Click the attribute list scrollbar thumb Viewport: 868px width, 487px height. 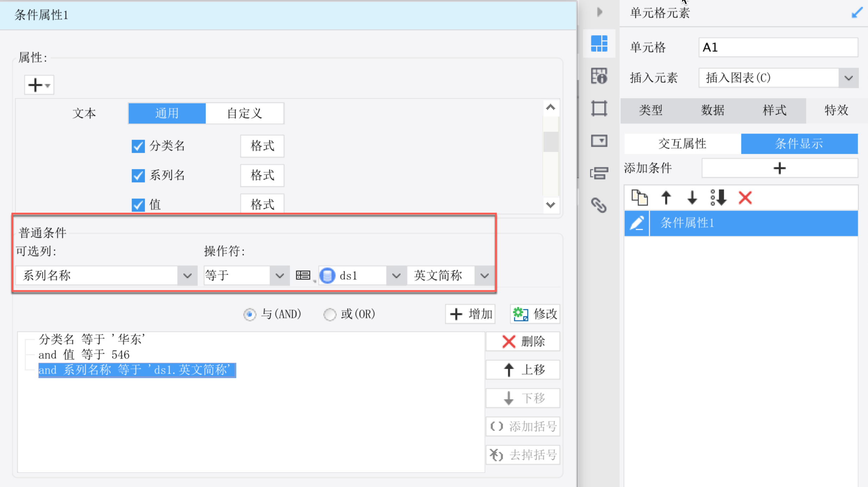pos(551,141)
